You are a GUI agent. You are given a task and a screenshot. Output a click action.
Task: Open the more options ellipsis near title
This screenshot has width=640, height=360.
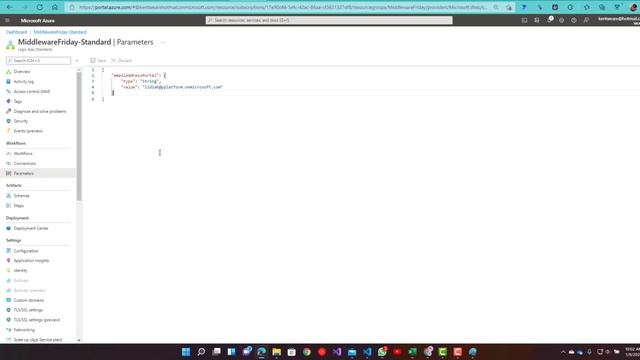tap(163, 42)
